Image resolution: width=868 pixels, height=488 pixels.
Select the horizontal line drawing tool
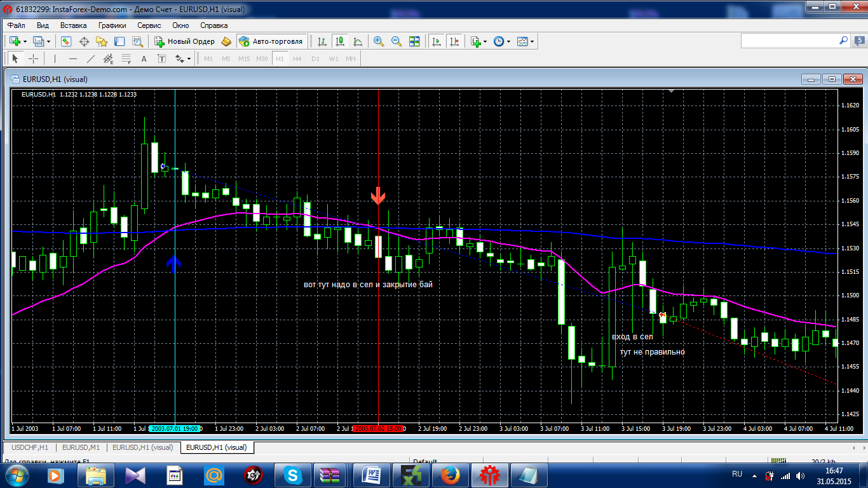coord(72,59)
